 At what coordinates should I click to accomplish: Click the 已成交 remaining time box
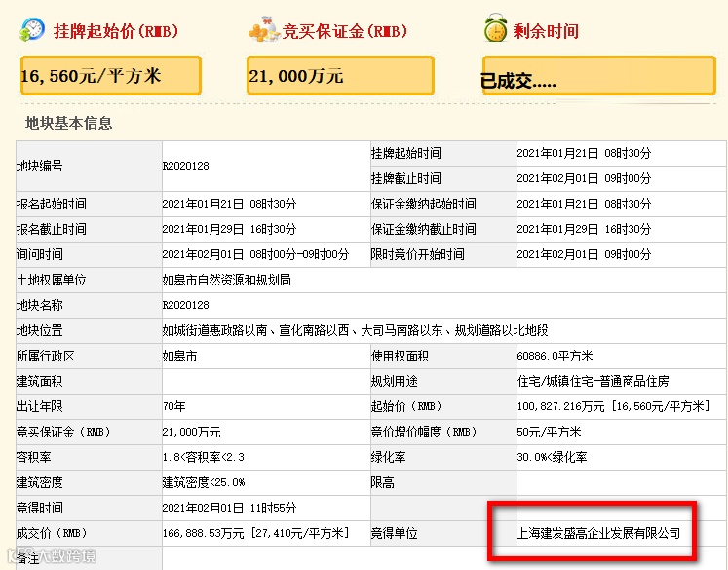tap(599, 76)
